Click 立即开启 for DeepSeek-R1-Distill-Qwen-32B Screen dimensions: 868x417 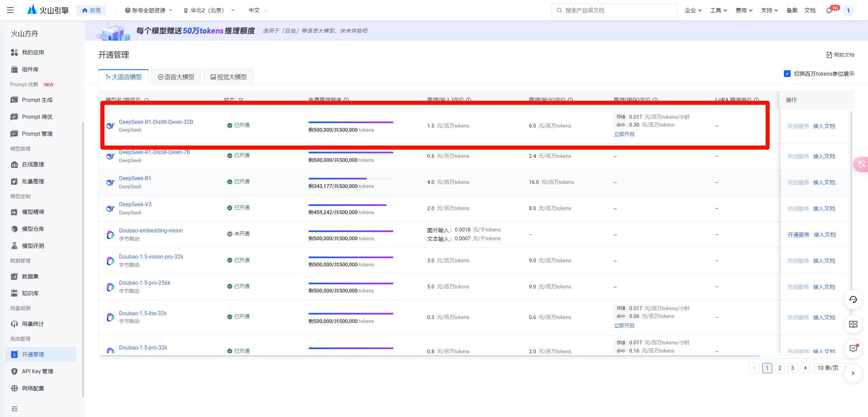(x=624, y=134)
